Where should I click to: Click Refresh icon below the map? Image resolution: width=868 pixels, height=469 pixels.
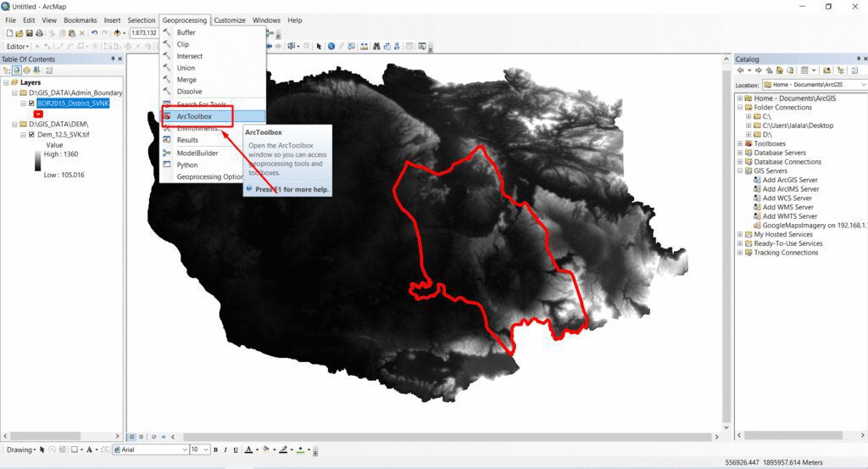[x=154, y=437]
